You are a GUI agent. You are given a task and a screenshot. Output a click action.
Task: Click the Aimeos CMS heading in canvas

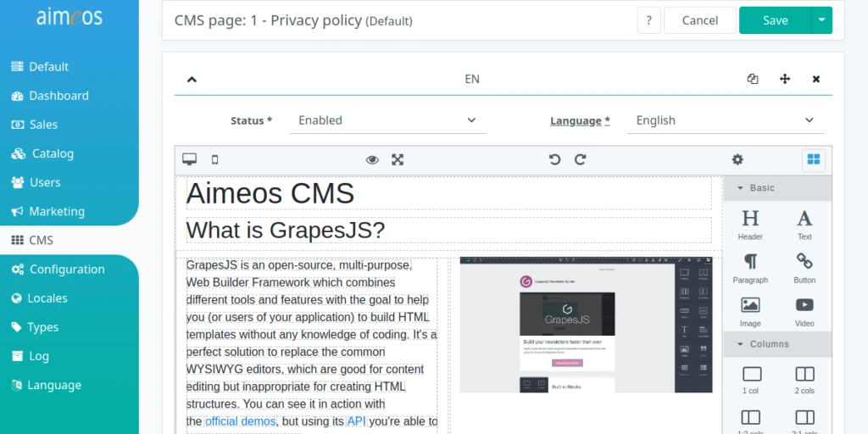pos(449,194)
